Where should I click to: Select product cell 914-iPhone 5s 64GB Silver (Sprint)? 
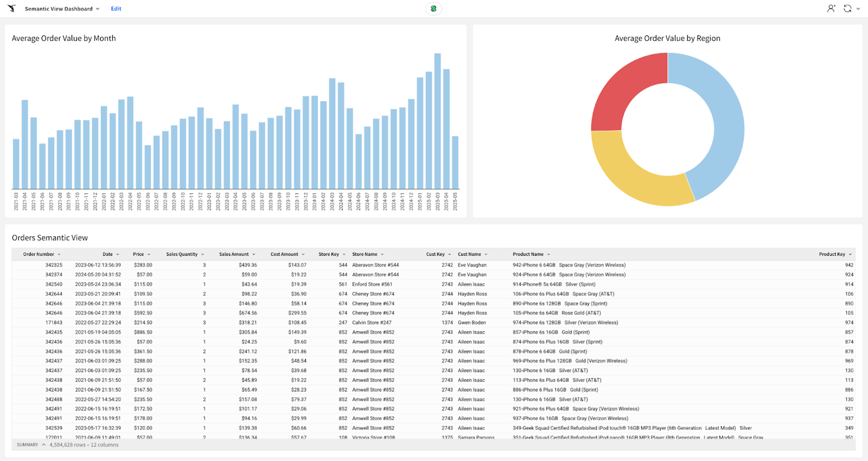click(x=554, y=284)
